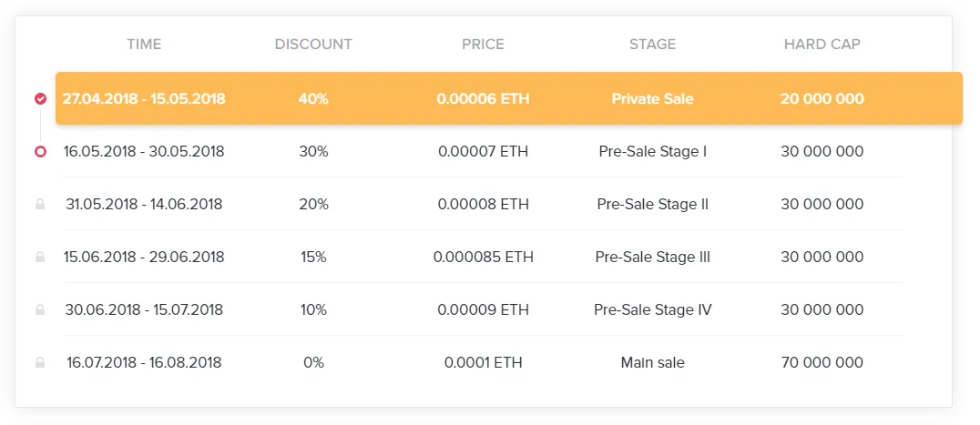The width and height of the screenshot is (980, 425).
Task: Click the HARD CAP column header
Action: click(x=822, y=45)
